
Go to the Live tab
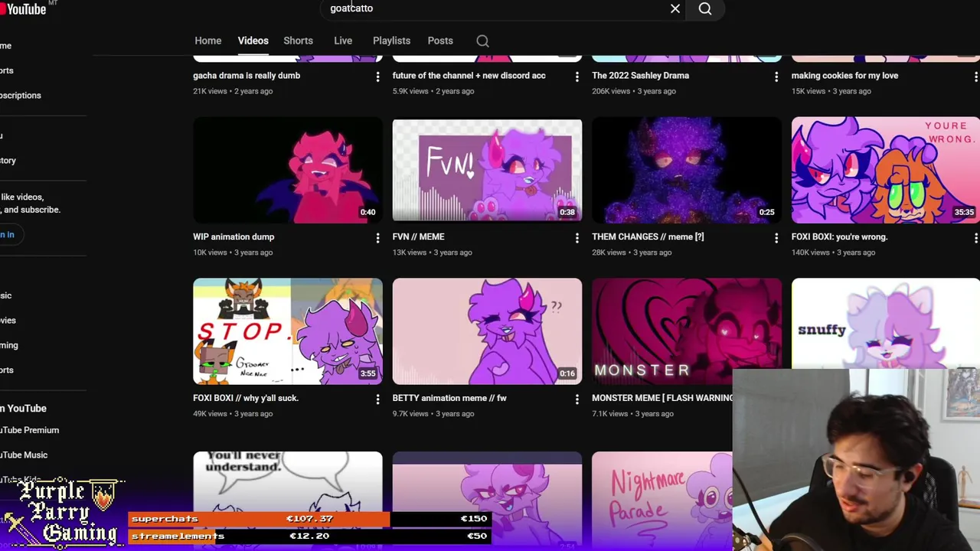343,41
